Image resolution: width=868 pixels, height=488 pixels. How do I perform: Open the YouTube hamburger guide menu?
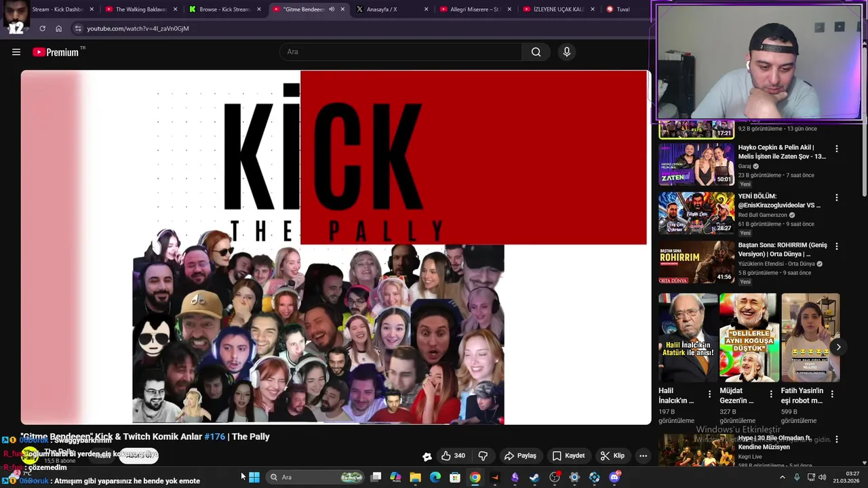click(16, 52)
